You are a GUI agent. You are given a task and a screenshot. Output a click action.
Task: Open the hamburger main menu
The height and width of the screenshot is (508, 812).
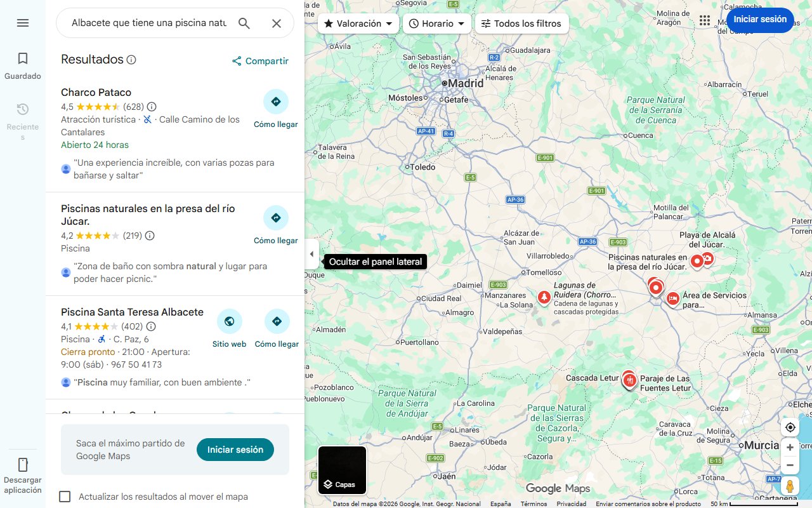(23, 23)
